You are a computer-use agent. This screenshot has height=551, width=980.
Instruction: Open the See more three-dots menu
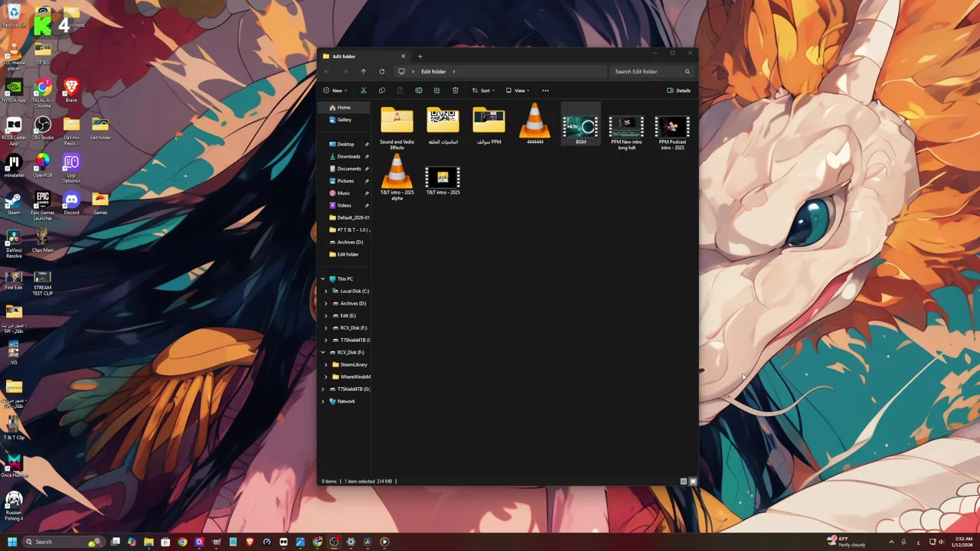click(545, 90)
